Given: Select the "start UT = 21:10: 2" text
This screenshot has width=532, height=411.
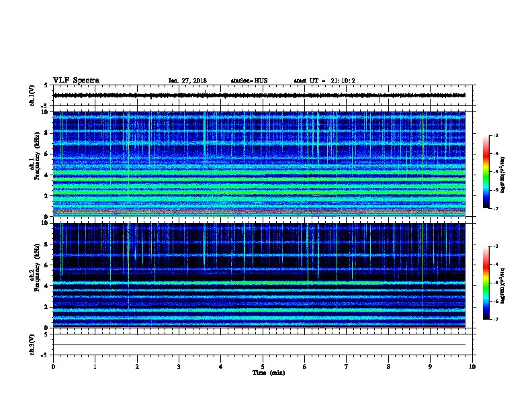Looking at the screenshot, I should click(x=324, y=81).
